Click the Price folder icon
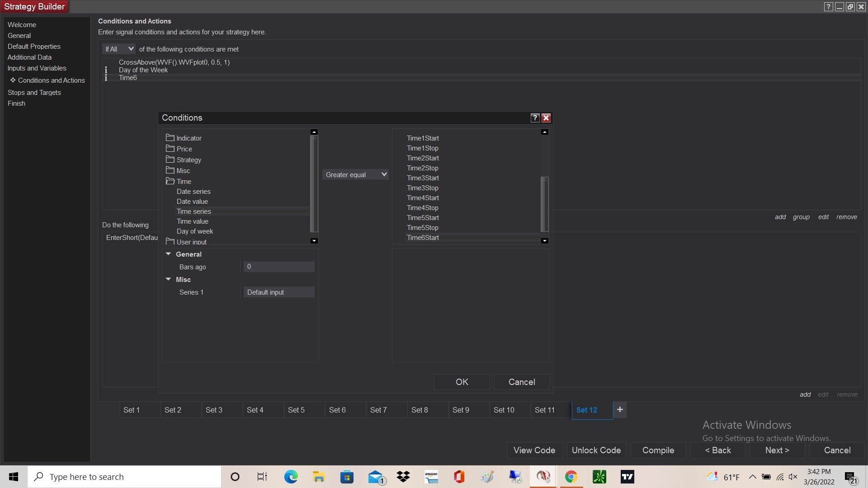The height and width of the screenshot is (488, 868). (170, 149)
